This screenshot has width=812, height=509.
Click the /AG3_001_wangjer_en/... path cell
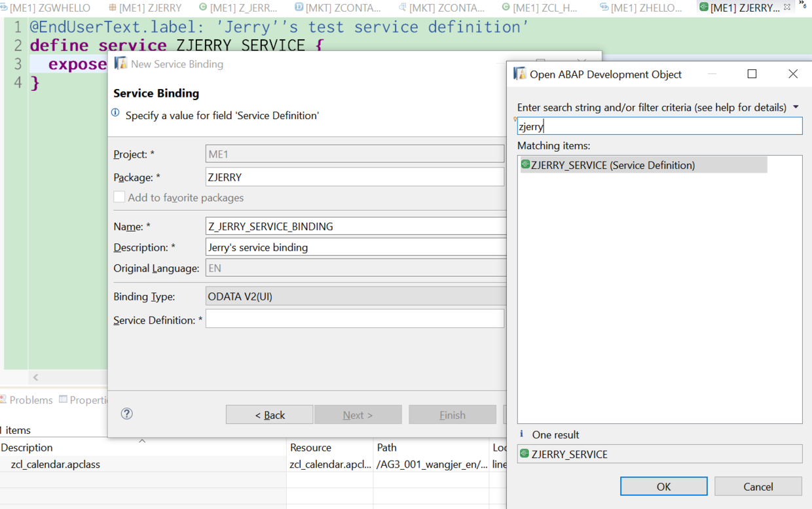click(x=432, y=465)
